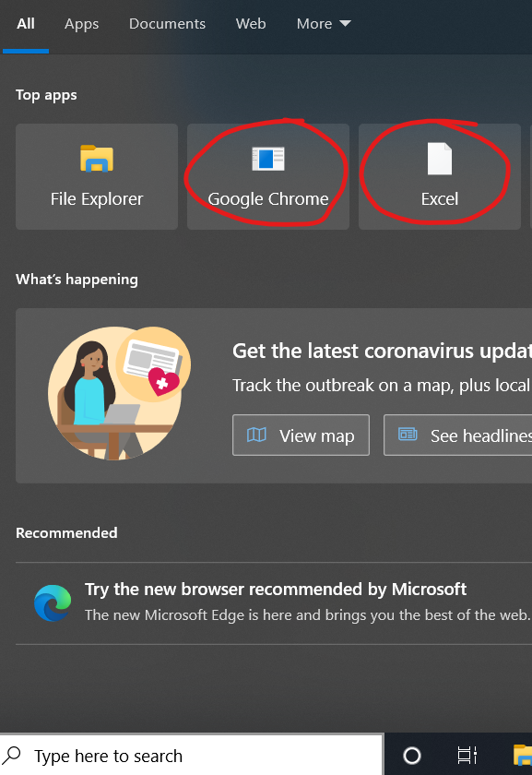This screenshot has height=775, width=532.
Task: Open Excel from Top apps
Action: (440, 176)
